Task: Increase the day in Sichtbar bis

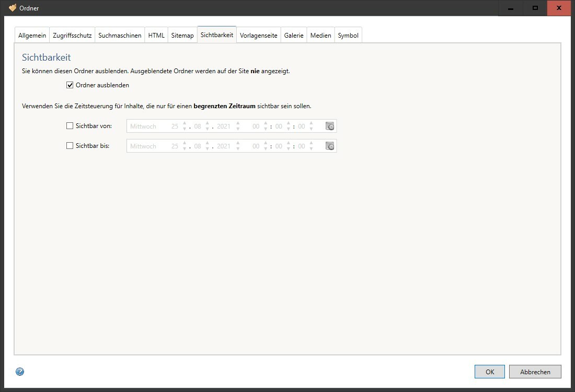Action: [x=185, y=143]
